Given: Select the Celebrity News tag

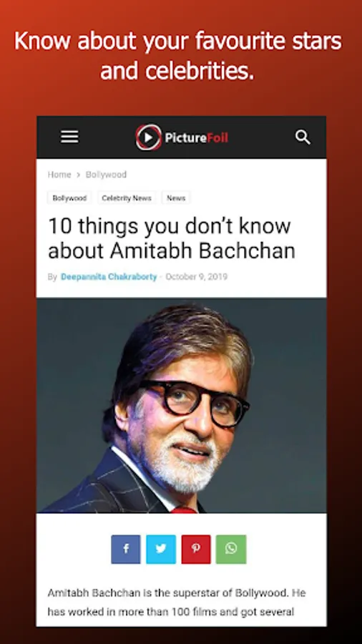Looking at the screenshot, I should click(x=127, y=198).
